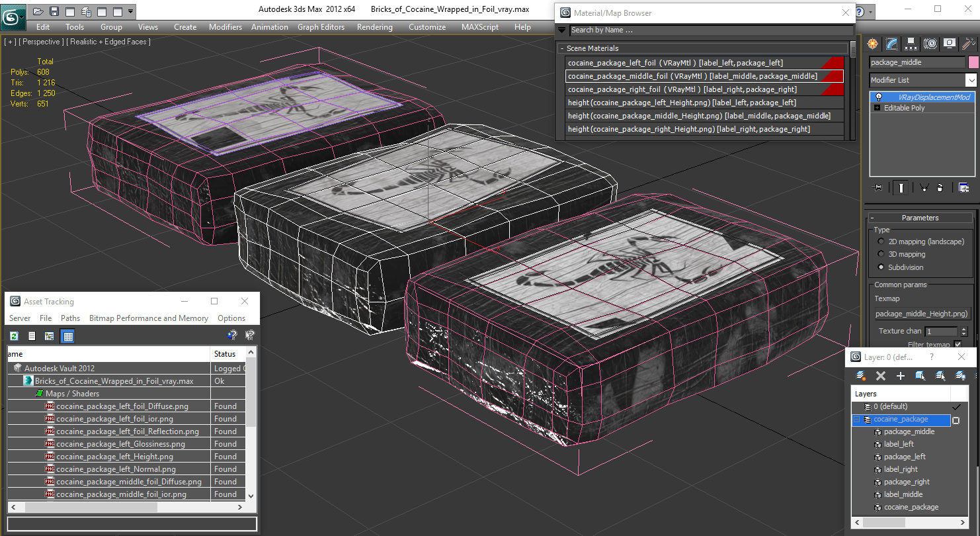This screenshot has width=980, height=536.
Task: Click the Tree View icon in Asset Tracking
Action: click(x=49, y=336)
